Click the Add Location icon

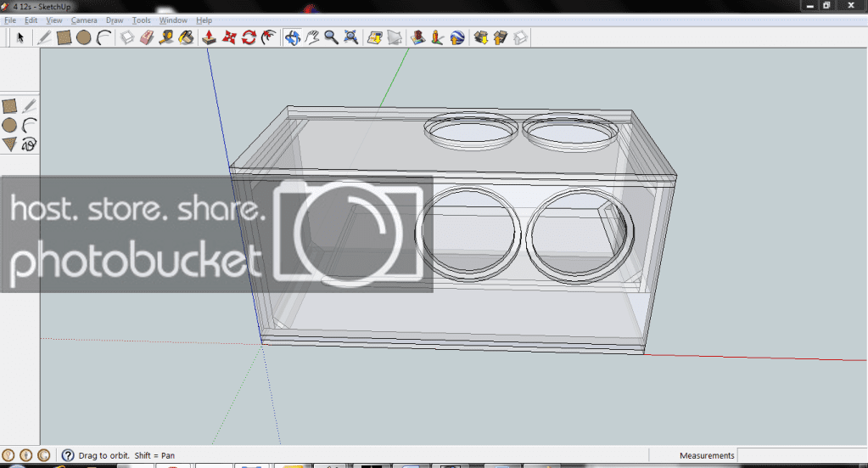[375, 37]
